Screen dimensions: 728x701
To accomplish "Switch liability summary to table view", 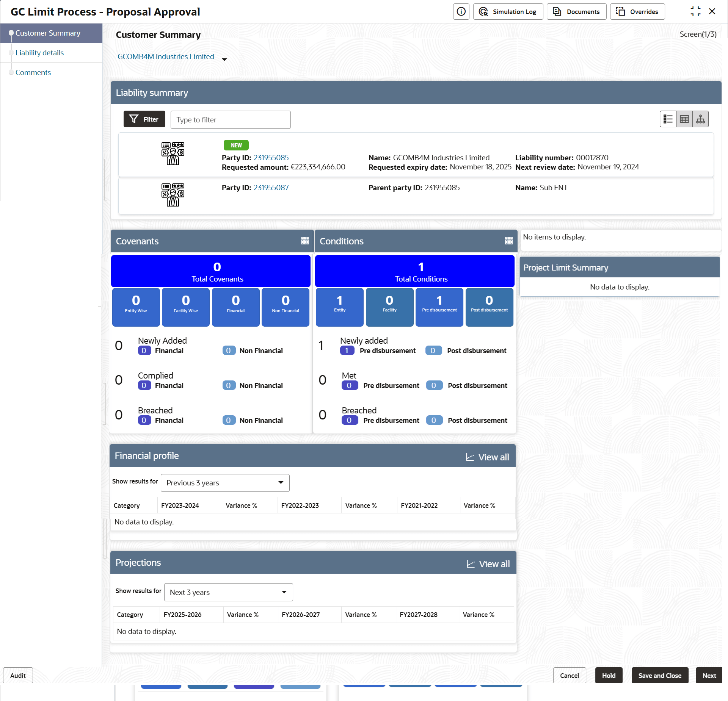I will (x=684, y=119).
